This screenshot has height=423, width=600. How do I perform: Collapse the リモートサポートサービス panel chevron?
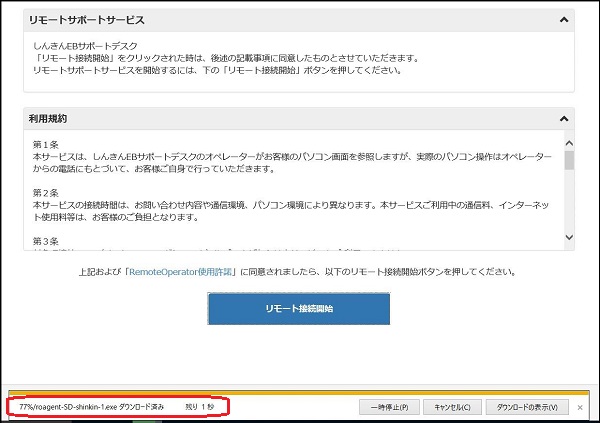pos(564,20)
